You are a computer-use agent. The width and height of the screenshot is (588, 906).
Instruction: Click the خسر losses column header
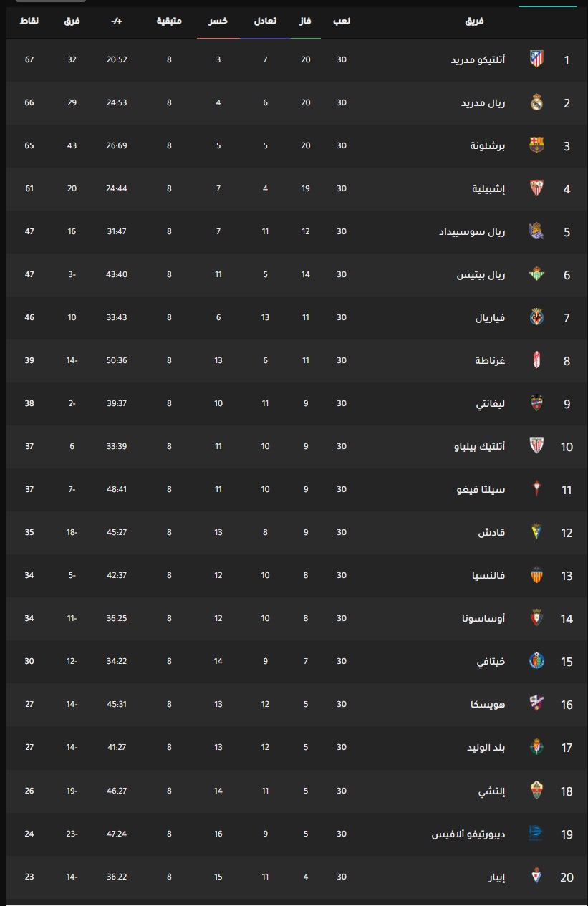tap(218, 21)
